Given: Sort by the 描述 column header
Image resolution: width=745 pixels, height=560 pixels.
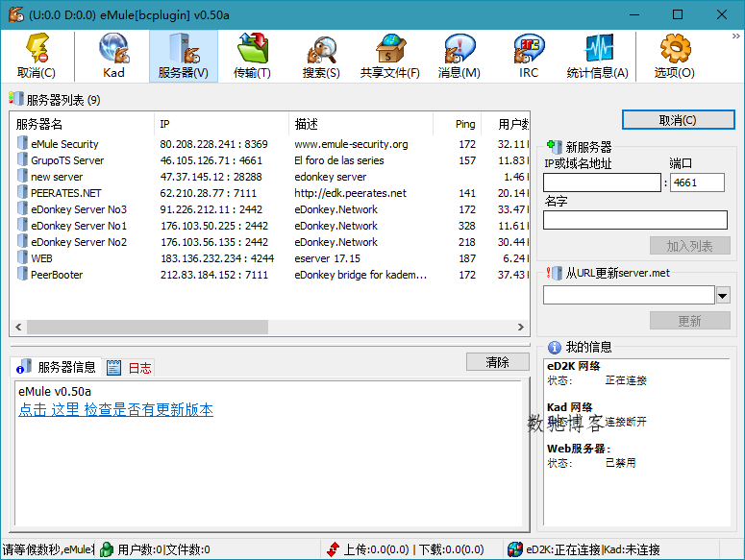Looking at the screenshot, I should pyautogui.click(x=360, y=124).
